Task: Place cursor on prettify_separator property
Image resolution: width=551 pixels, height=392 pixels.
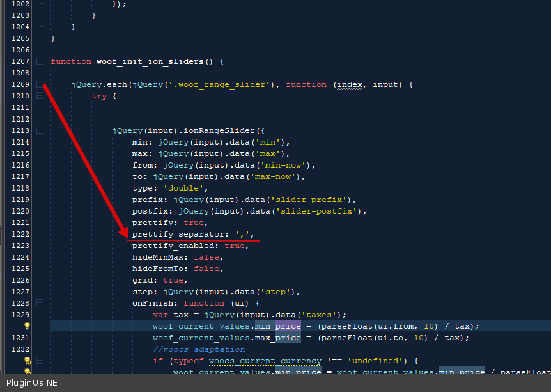Action: pyautogui.click(x=179, y=234)
